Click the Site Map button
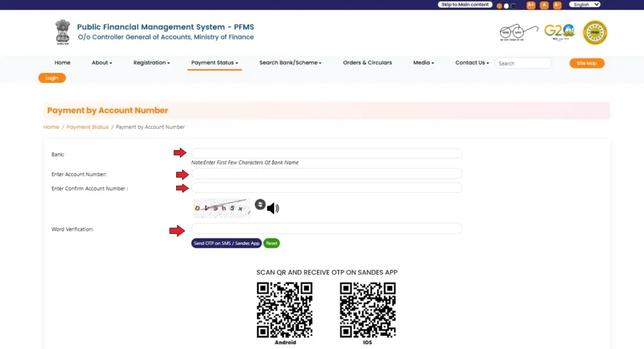The width and height of the screenshot is (644, 349). tap(587, 64)
